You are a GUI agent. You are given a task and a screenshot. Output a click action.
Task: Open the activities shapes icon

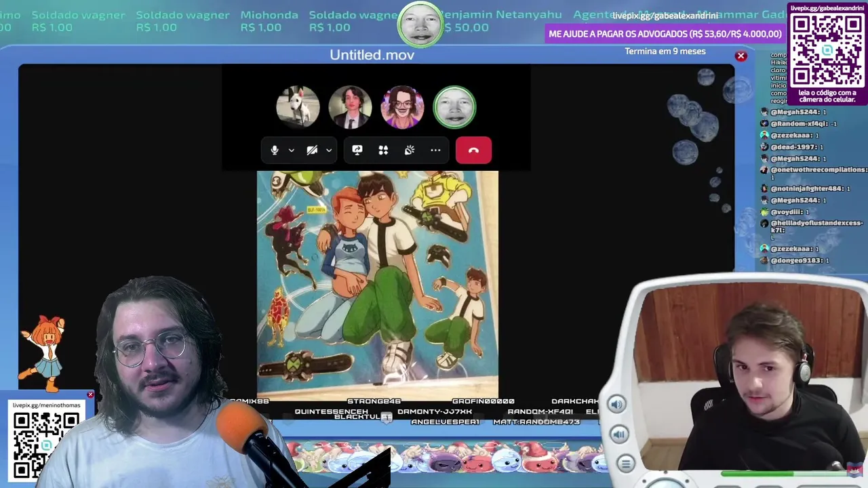click(x=383, y=150)
